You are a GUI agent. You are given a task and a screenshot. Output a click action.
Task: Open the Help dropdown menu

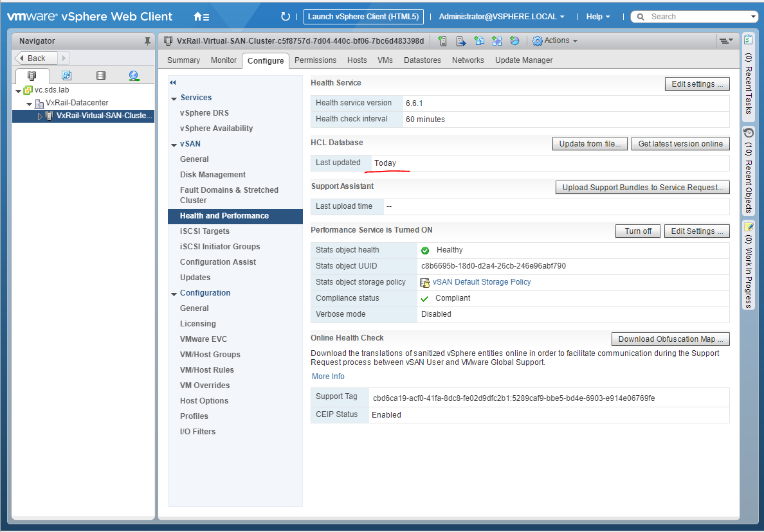tap(598, 17)
